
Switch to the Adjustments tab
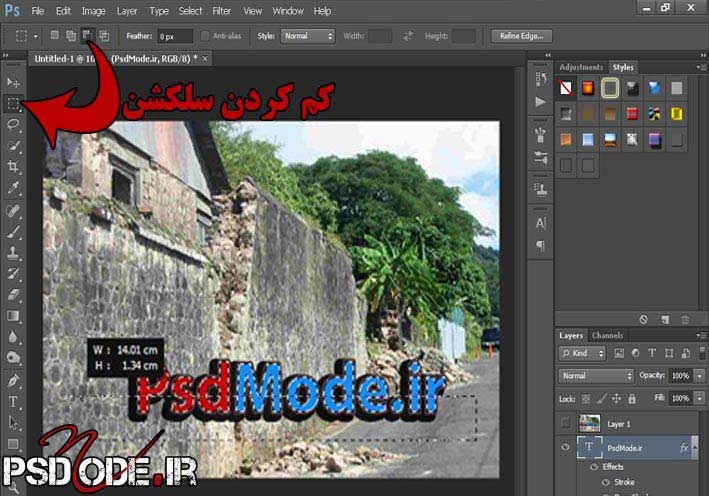tap(581, 67)
